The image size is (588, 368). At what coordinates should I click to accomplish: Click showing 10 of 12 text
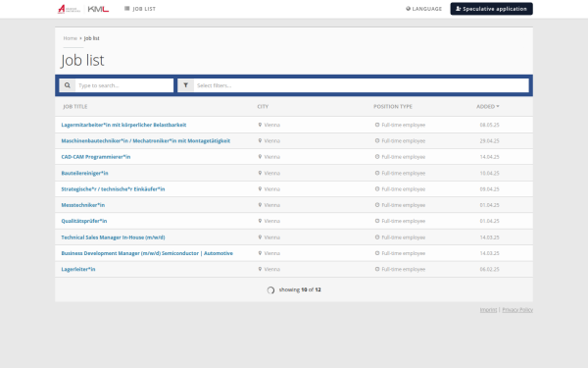coord(300,289)
